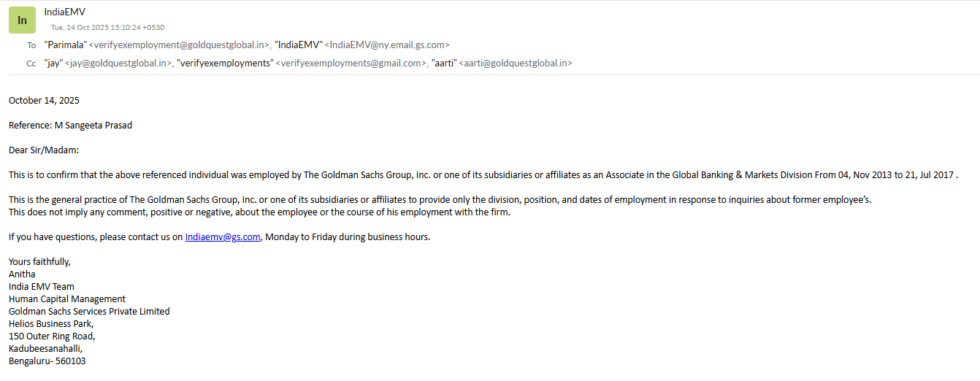Click the employment confirmation sentence
This screenshot has height=381, width=980.
click(482, 174)
